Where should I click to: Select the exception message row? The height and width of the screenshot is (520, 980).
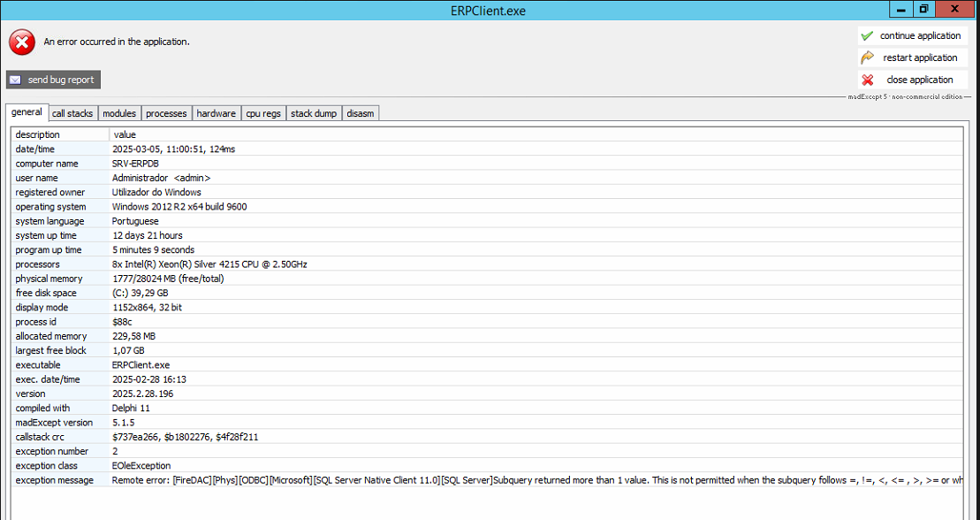(x=530, y=480)
